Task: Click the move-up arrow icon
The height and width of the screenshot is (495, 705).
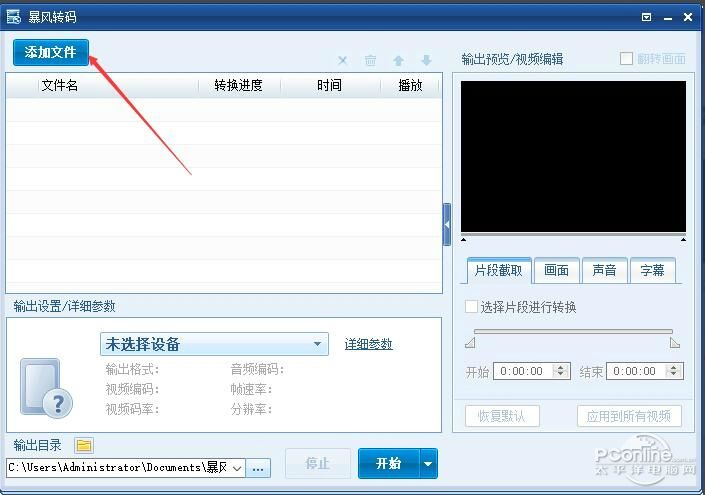Action: [x=398, y=60]
